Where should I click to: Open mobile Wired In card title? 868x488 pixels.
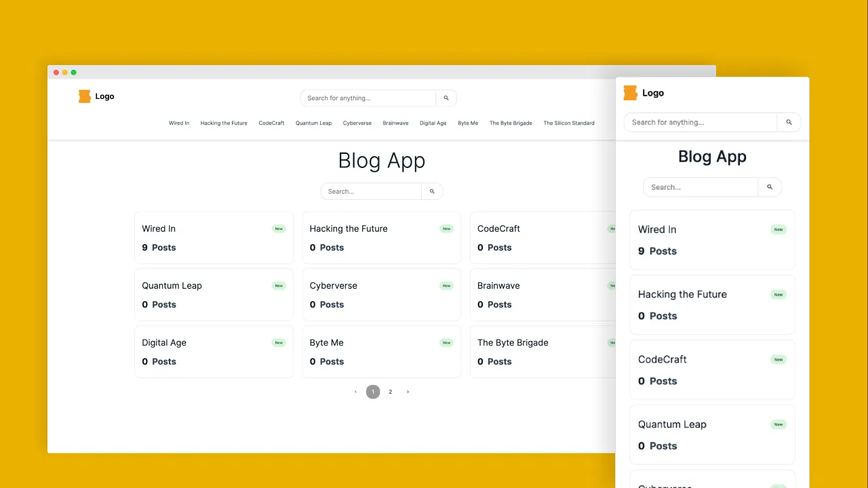657,230
